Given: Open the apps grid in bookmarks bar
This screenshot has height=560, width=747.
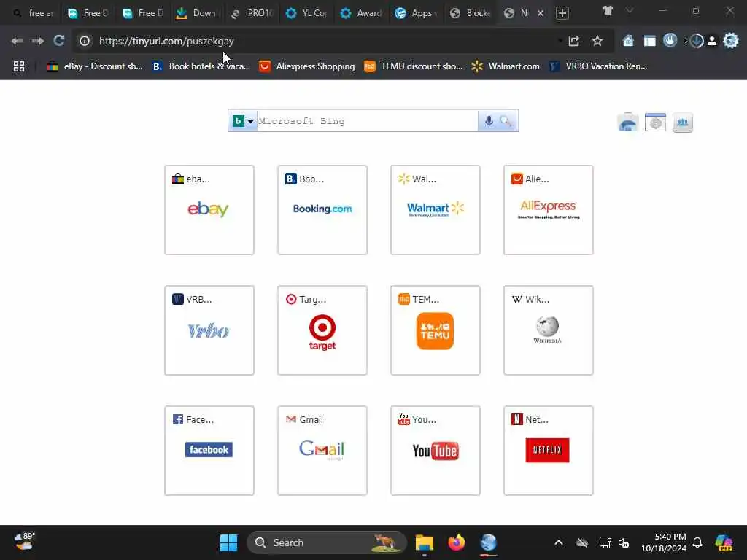Looking at the screenshot, I should [19, 66].
